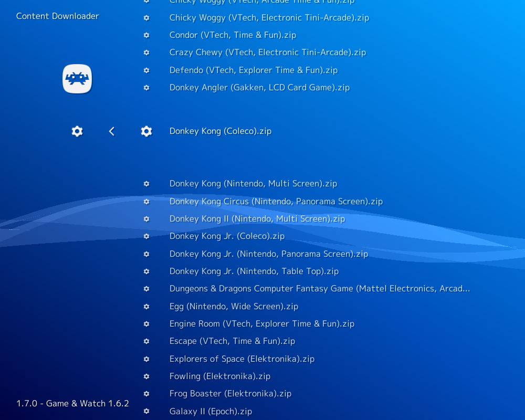Download the highlighted 'Donkey Kong (Coleco).zip'
525x420 pixels.
coord(220,131)
